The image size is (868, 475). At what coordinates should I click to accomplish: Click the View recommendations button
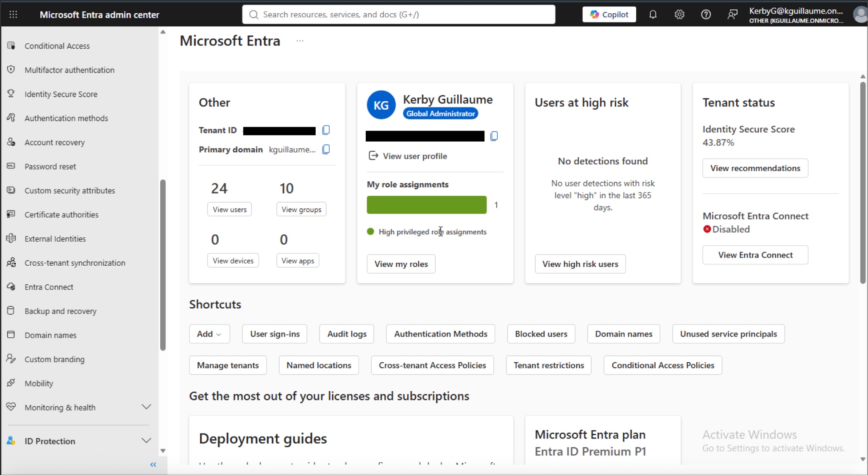click(755, 168)
